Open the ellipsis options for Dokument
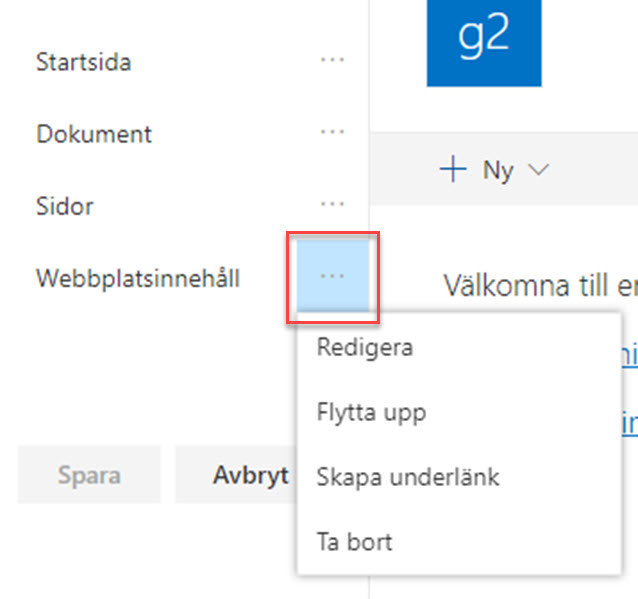Image resolution: width=638 pixels, height=599 pixels. tap(332, 133)
